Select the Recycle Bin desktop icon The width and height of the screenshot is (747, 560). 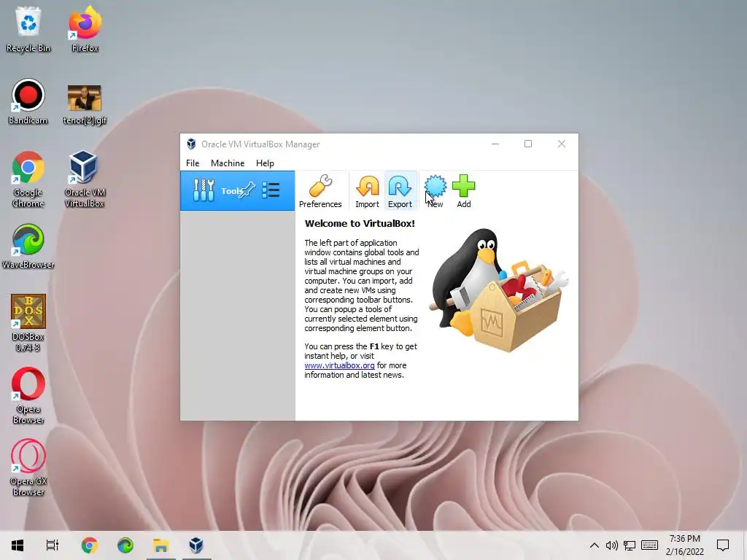pyautogui.click(x=28, y=29)
